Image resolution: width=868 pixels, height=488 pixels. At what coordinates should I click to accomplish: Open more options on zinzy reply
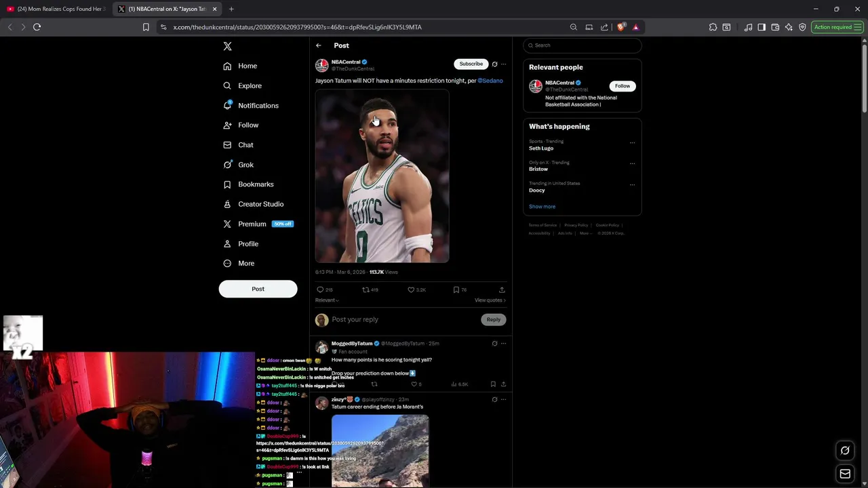pos(503,400)
